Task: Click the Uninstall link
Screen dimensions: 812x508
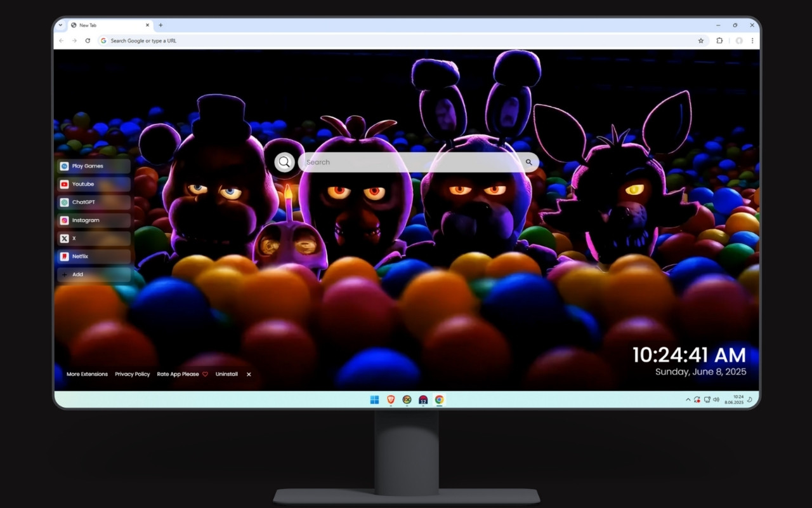Action: click(x=226, y=374)
